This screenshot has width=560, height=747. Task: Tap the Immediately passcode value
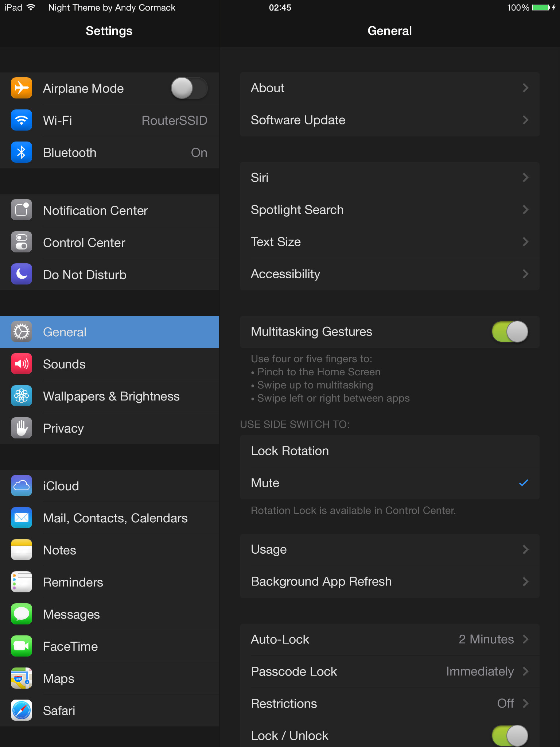pyautogui.click(x=480, y=671)
